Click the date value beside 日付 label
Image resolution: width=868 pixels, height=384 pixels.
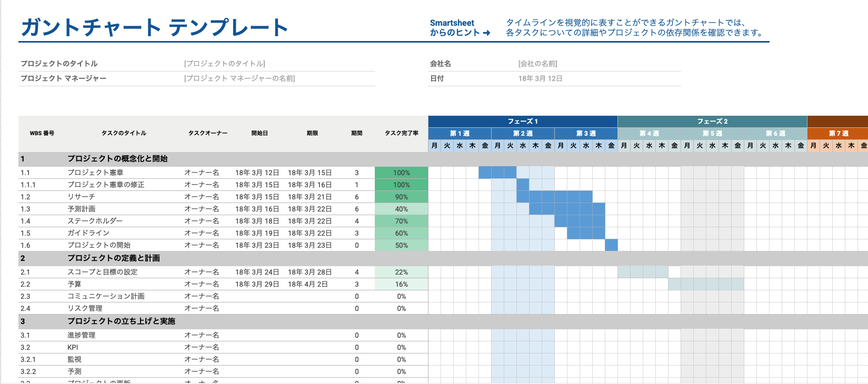(x=540, y=78)
